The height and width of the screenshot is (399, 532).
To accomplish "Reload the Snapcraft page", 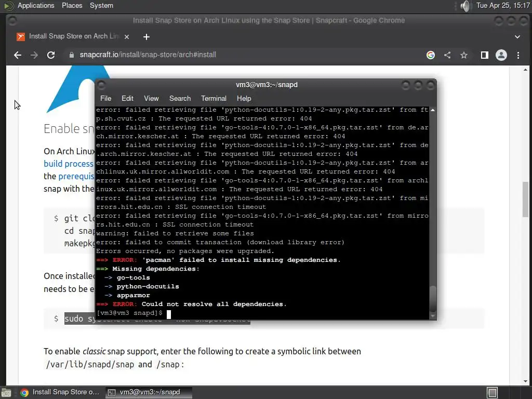I will (x=51, y=55).
